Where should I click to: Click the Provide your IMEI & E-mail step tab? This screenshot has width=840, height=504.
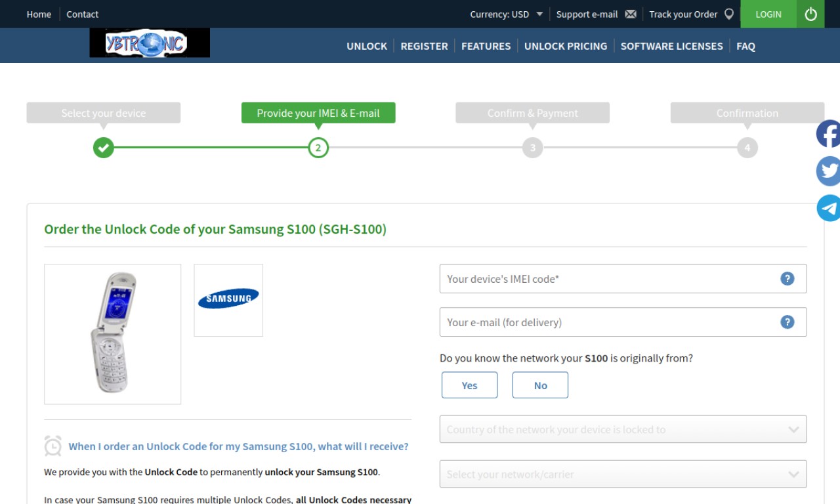318,113
